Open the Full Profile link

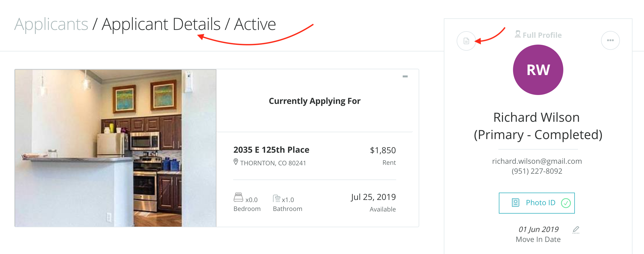(542, 35)
